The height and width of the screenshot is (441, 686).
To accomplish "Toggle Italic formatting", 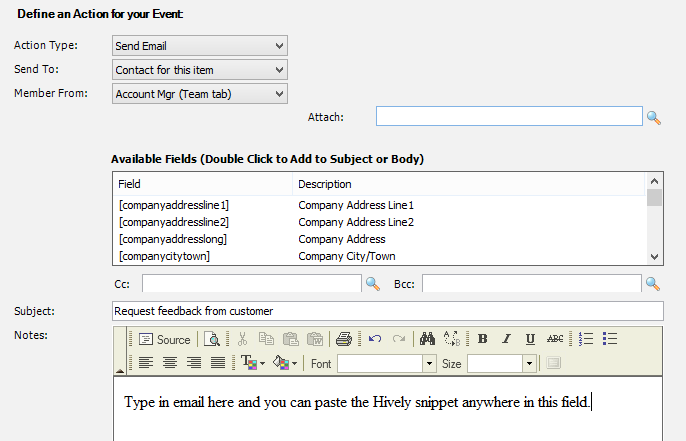I will (506, 339).
